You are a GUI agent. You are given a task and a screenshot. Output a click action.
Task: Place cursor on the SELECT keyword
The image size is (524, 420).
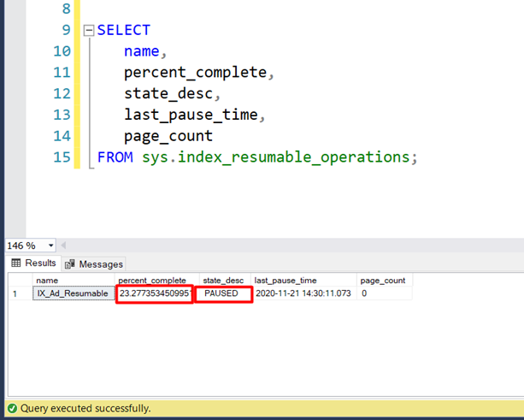(124, 30)
